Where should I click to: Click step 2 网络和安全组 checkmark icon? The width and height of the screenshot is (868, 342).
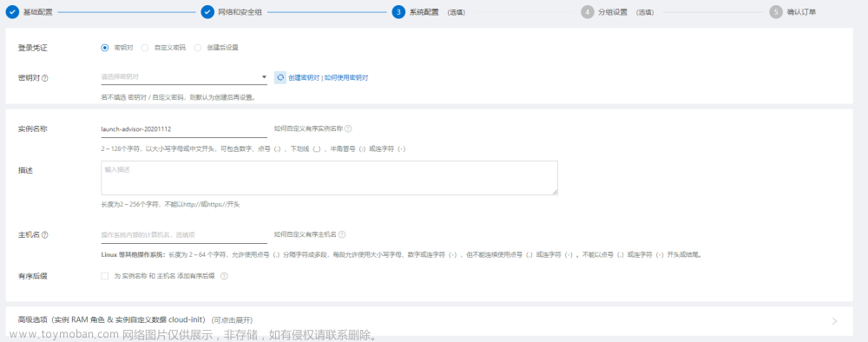click(x=207, y=11)
